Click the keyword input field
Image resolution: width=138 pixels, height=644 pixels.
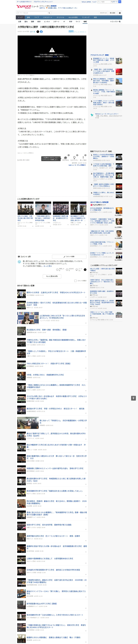coord(32,13)
